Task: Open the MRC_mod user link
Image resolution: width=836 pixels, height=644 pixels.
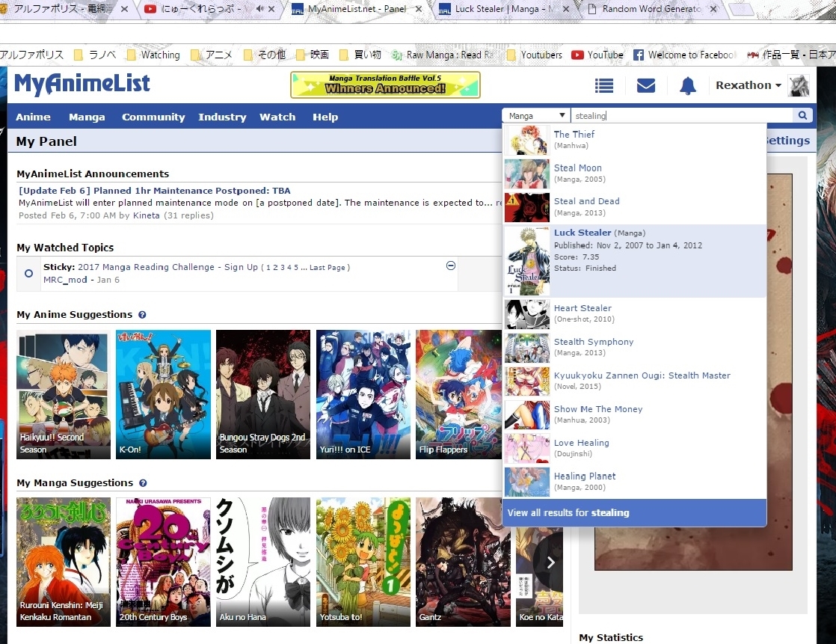Action: click(65, 280)
